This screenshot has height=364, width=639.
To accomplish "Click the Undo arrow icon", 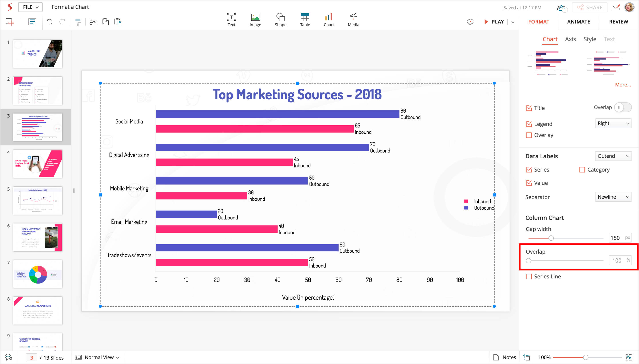I will (49, 22).
